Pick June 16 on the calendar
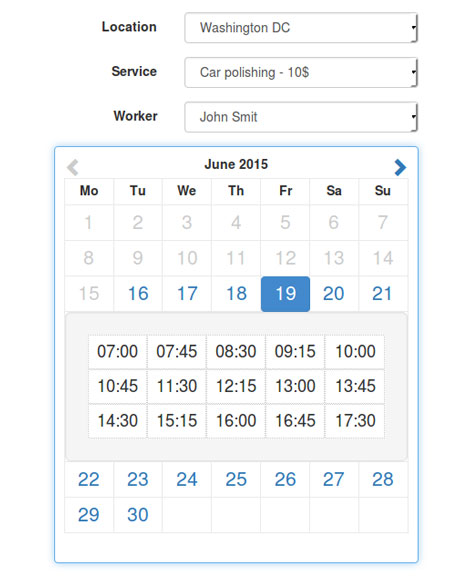 pos(138,294)
